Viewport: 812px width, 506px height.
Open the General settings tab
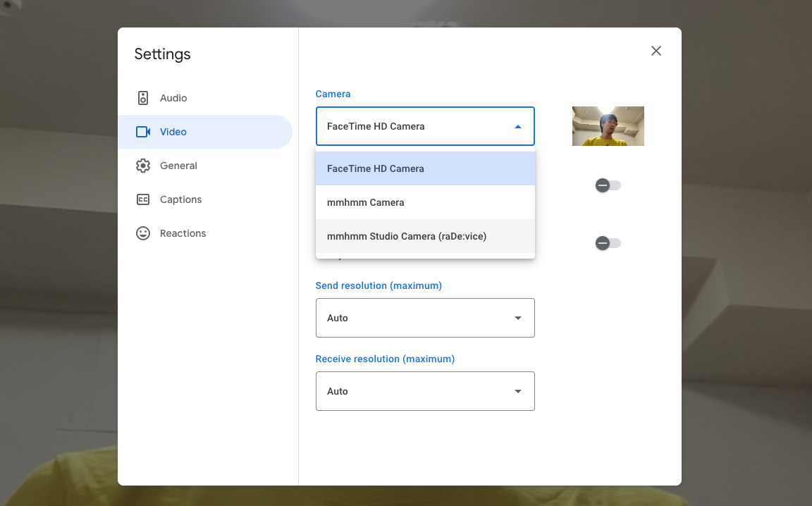click(x=205, y=166)
